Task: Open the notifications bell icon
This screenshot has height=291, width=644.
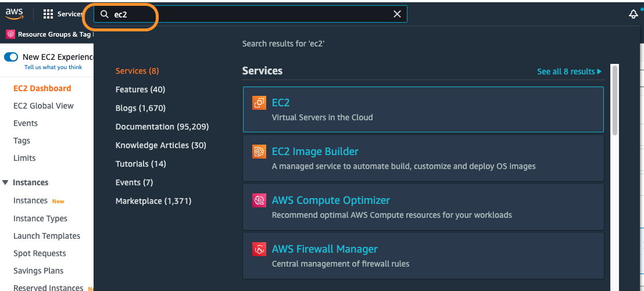Action: point(634,15)
